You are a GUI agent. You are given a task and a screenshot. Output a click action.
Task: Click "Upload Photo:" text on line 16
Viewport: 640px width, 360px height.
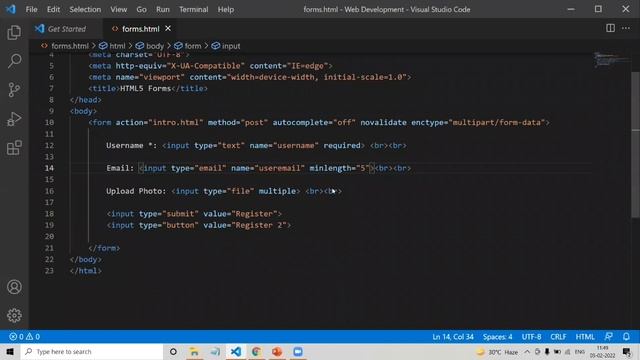tap(136, 191)
